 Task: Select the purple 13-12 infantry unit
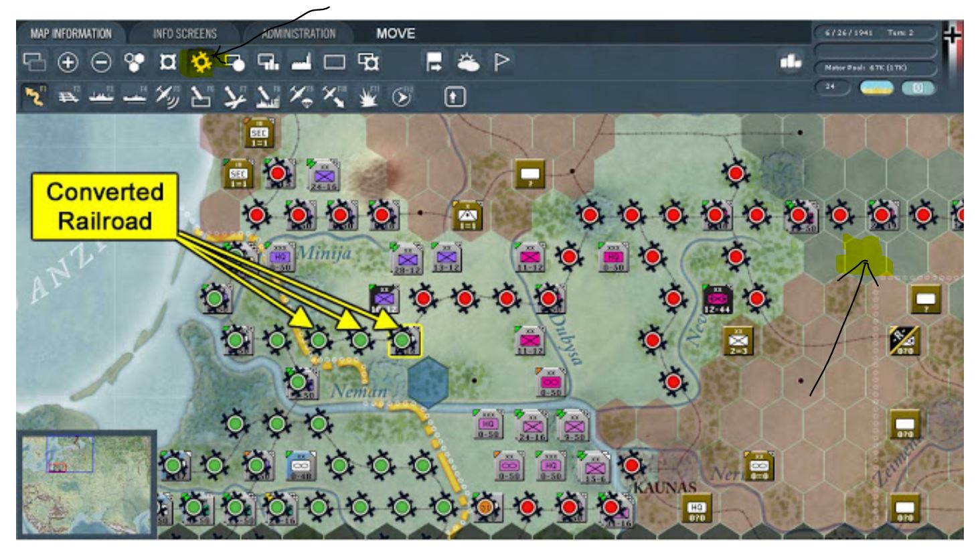pos(446,257)
